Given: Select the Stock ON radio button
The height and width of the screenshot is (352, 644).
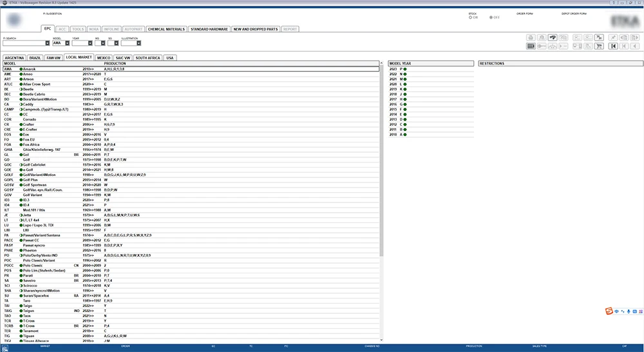Looking at the screenshot, I should pos(470,17).
